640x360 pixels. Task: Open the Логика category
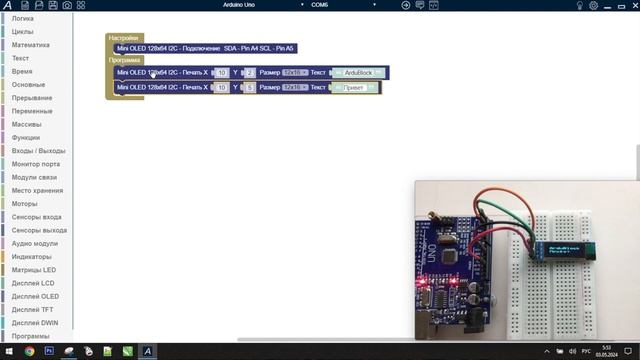[x=23, y=18]
